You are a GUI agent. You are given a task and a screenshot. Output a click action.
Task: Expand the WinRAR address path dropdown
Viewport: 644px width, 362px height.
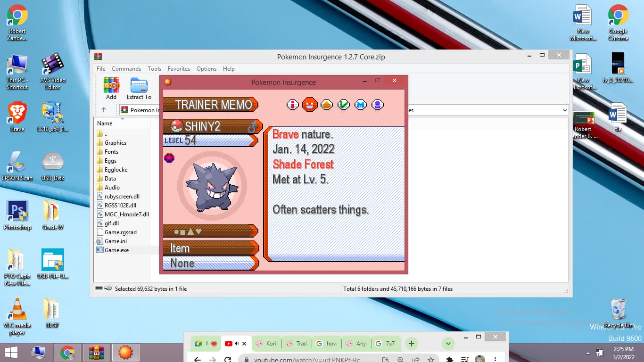click(x=565, y=110)
